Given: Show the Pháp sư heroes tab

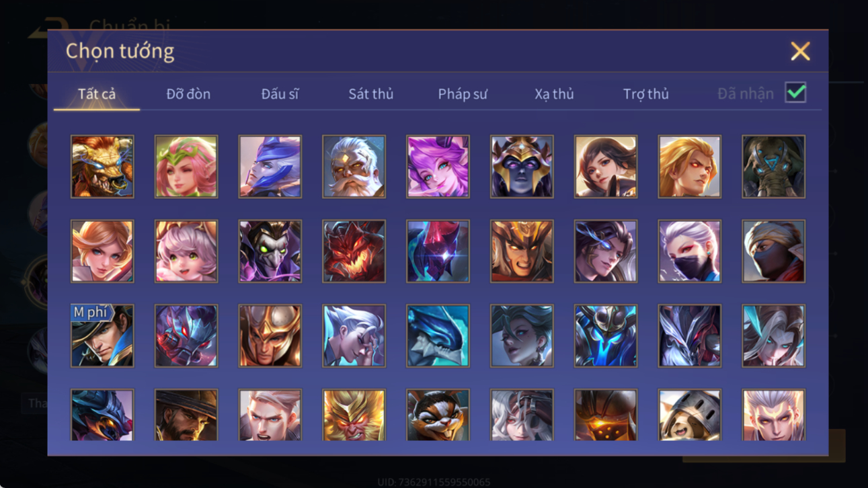Looking at the screenshot, I should coord(463,94).
